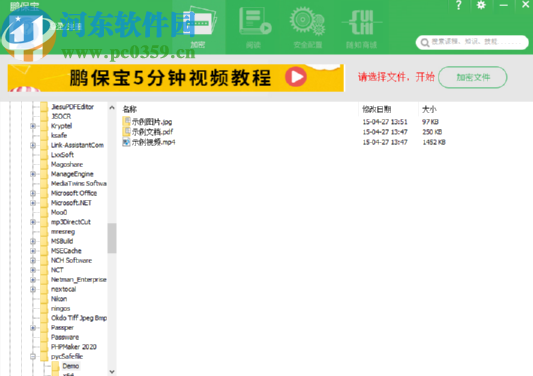Click the 示例文档.pdf file icon

(x=126, y=132)
